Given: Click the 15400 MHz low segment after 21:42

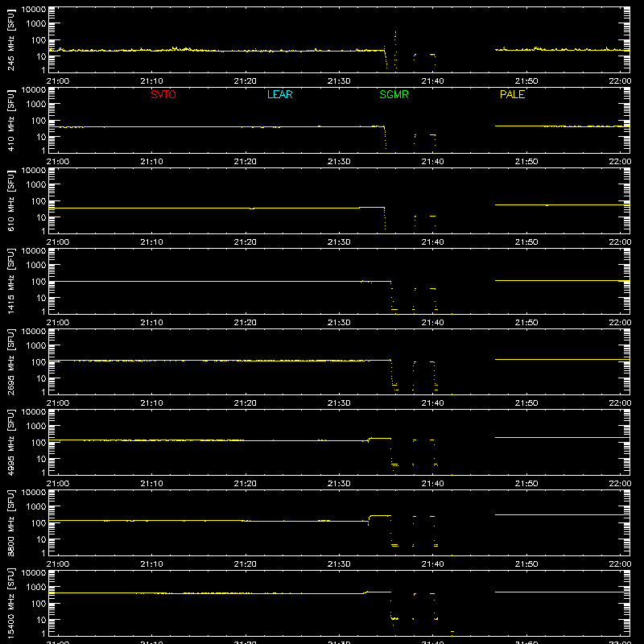Looking at the screenshot, I should pos(452,632).
